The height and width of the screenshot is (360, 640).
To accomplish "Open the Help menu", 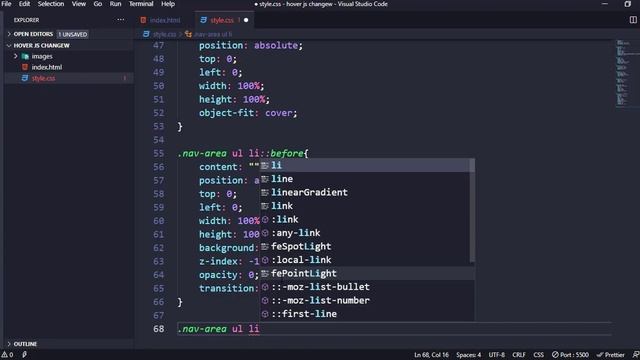I will click(168, 4).
